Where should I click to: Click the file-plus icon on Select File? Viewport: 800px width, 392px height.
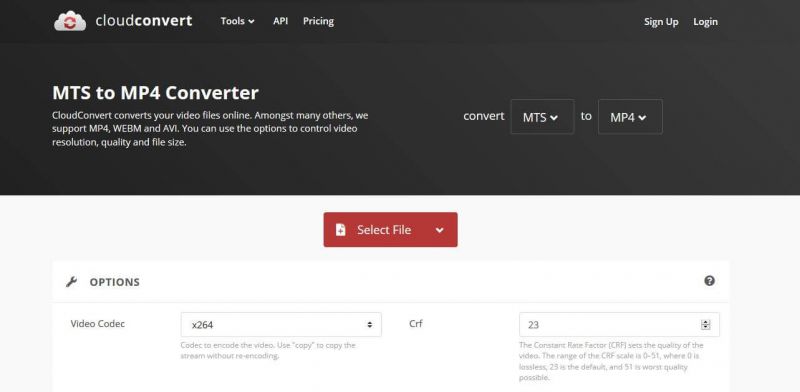[x=340, y=230]
